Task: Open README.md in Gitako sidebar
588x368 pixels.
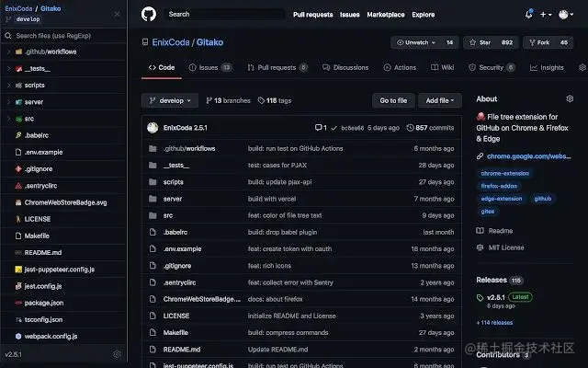Action: 43,253
